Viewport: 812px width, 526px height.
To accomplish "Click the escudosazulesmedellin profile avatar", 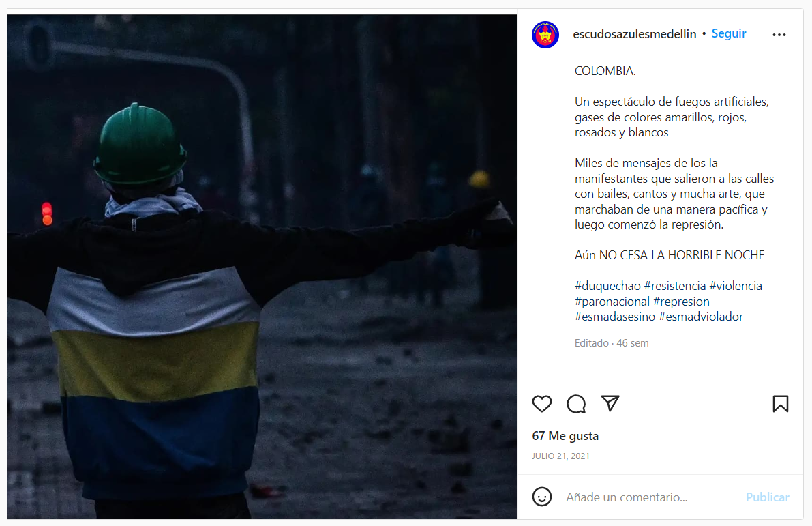I will point(545,35).
